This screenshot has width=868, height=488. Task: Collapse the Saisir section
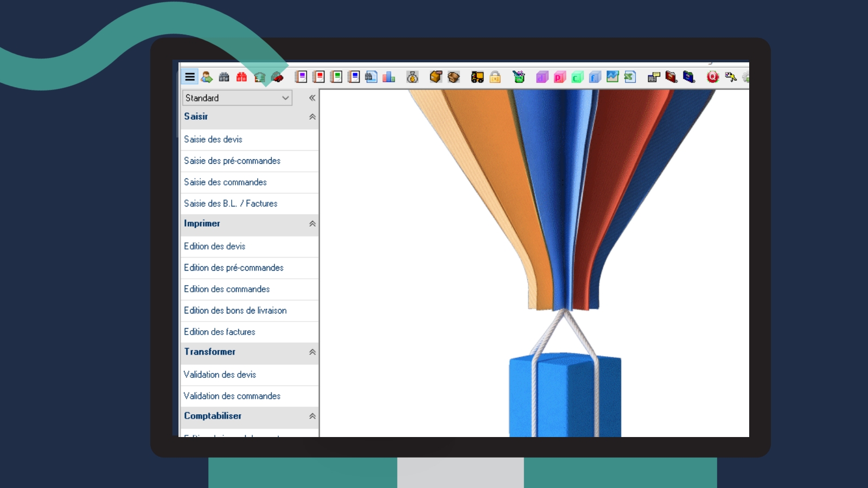click(x=312, y=117)
